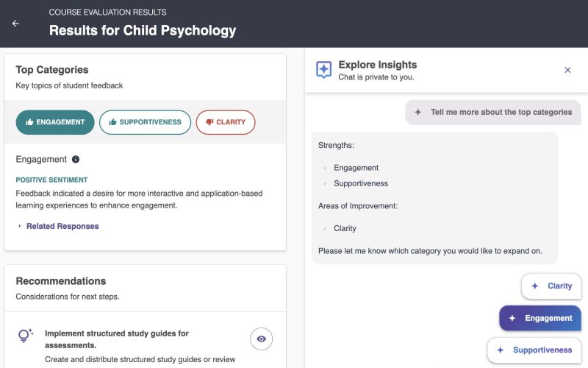Viewport: 588px width, 368px height.
Task: Click 'Areas of Improvement:' in chat reply
Action: click(x=358, y=206)
